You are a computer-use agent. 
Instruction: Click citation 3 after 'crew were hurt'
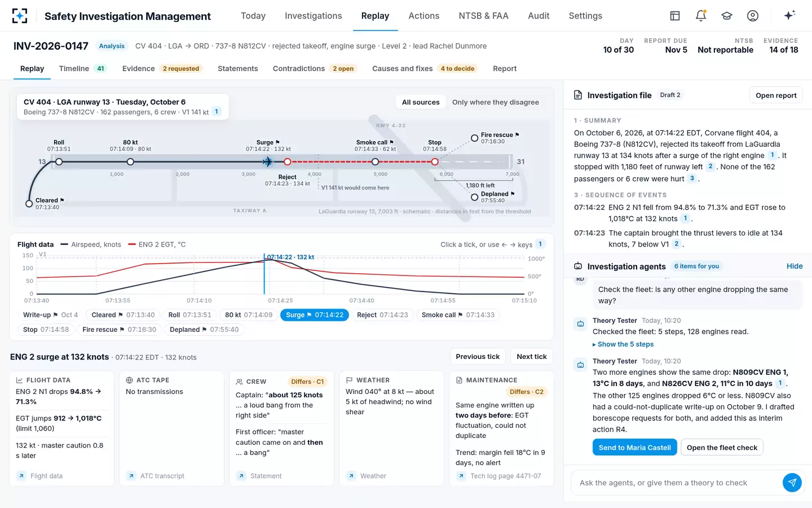pyautogui.click(x=692, y=178)
